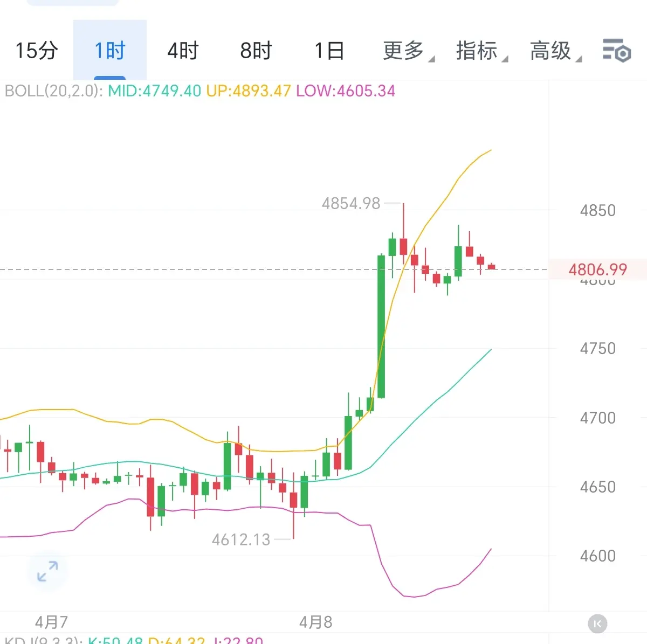Click the 4月8 date label
This screenshot has width=647, height=644.
pos(315,622)
